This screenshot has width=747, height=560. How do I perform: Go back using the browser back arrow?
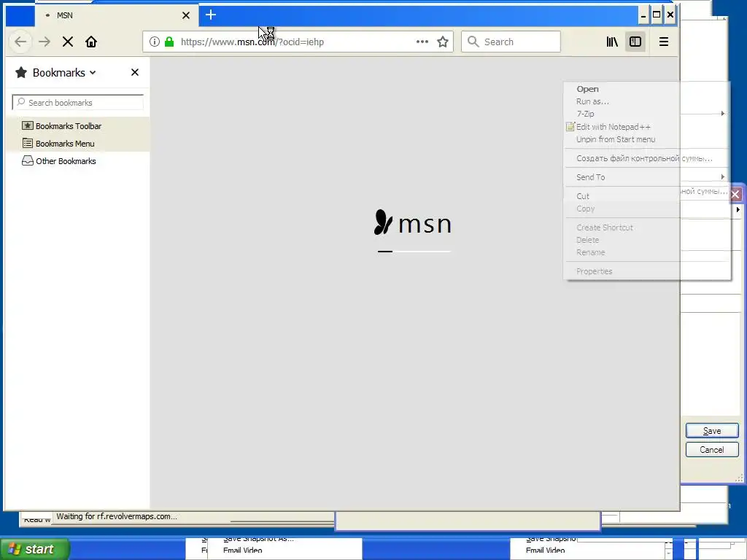click(x=20, y=42)
